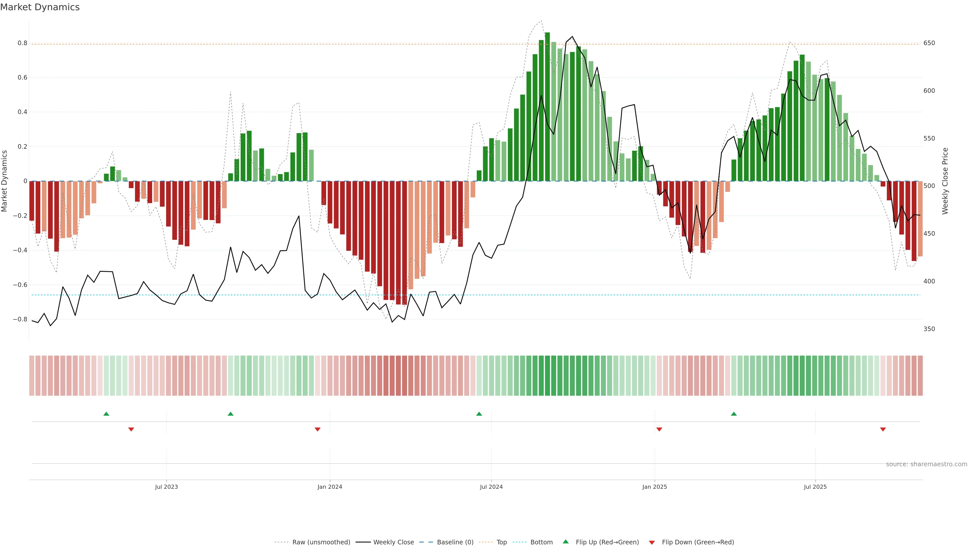Image resolution: width=980 pixels, height=551 pixels.
Task: Click the Flip Down legend triangle icon
Action: tap(652, 543)
